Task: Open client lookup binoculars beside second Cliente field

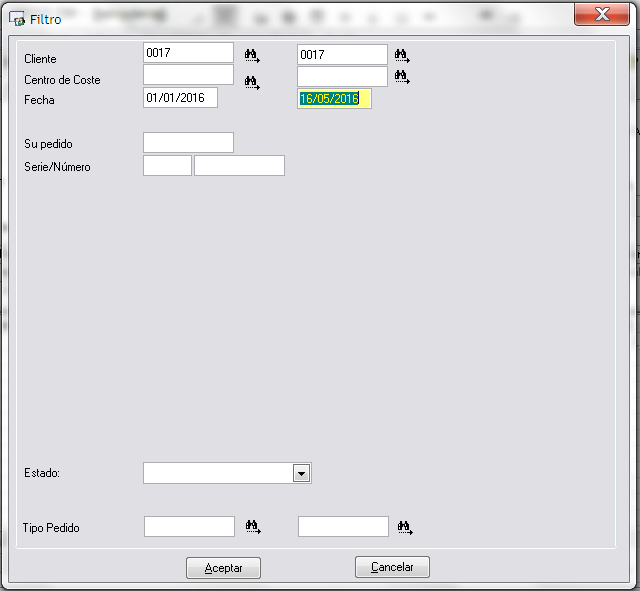Action: [x=402, y=56]
